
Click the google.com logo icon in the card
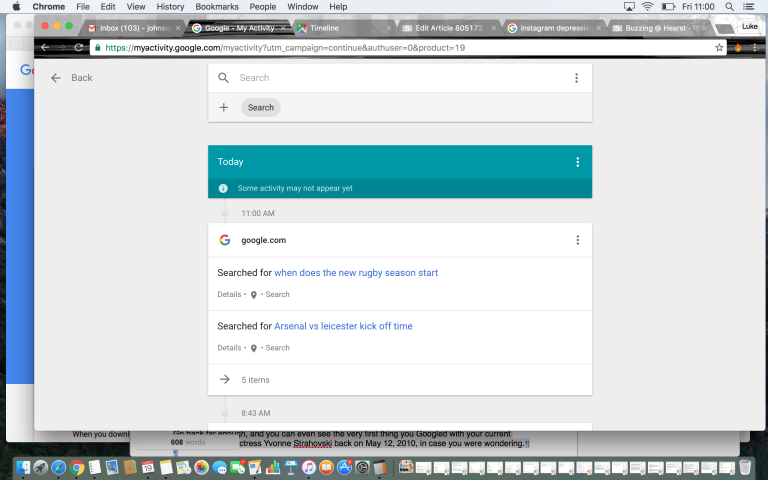click(x=225, y=240)
